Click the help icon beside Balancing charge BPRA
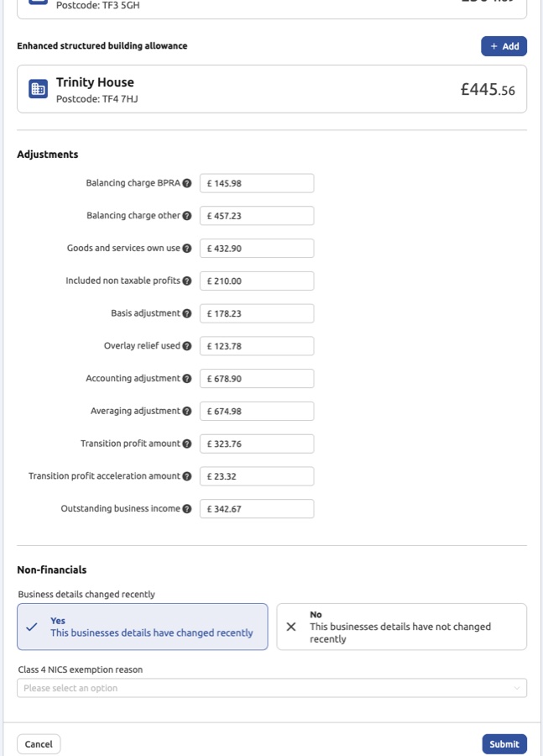This screenshot has width=543, height=756. 187,183
